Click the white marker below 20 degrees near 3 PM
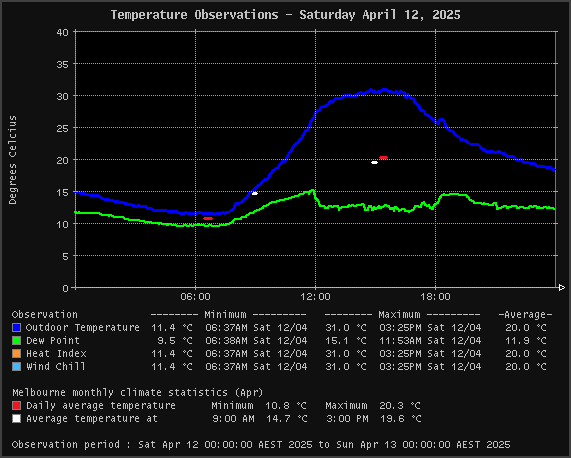This screenshot has height=458, width=571. coord(374,163)
